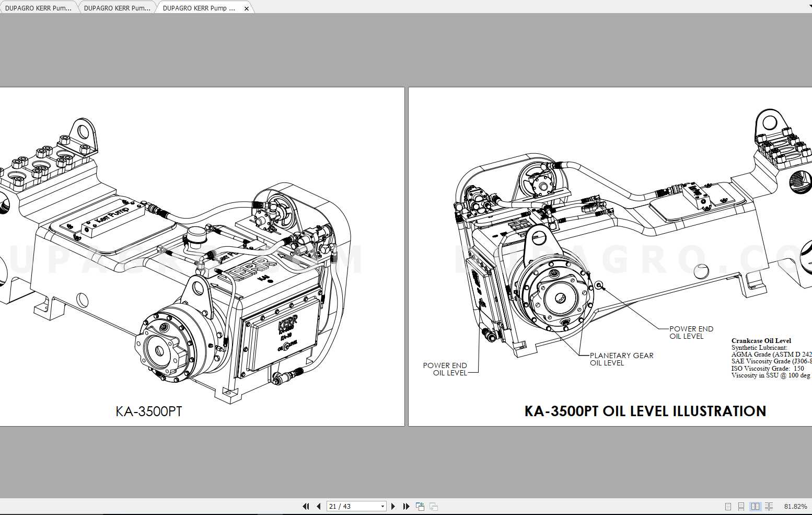Close the active DUPAGRO KERR Pump tab

pos(246,8)
